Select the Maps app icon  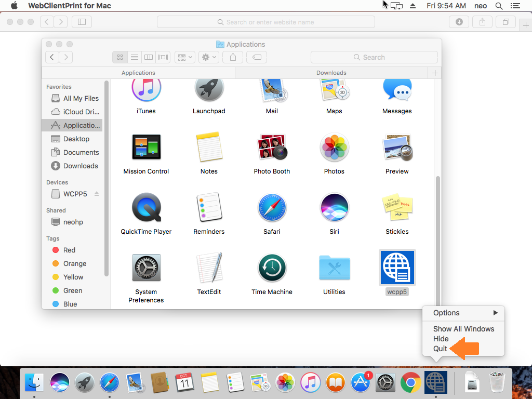click(334, 89)
